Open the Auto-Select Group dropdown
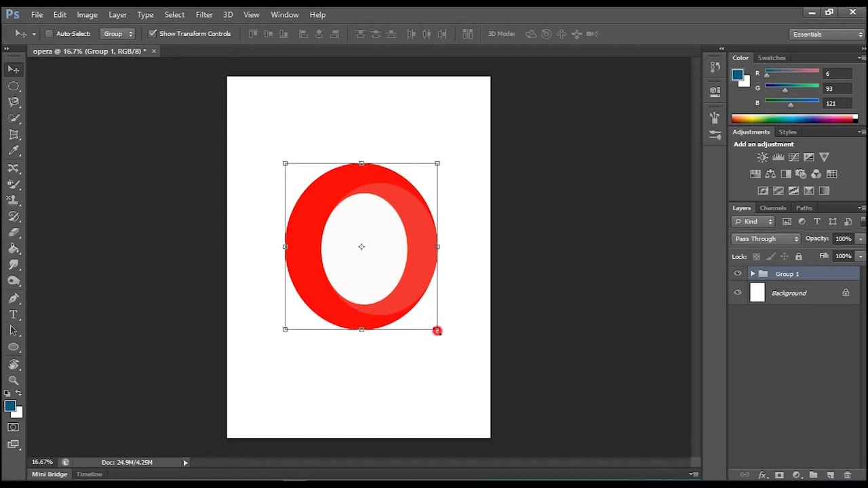The image size is (868, 488). 117,34
